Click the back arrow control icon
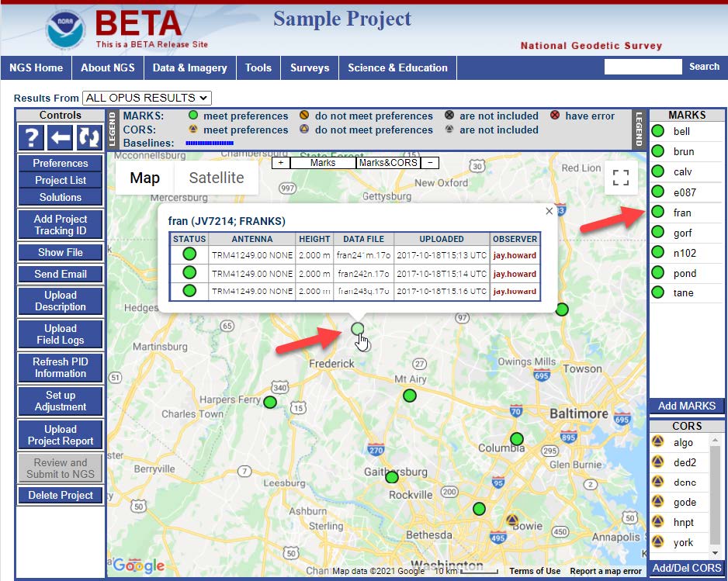The image size is (728, 581). click(61, 139)
